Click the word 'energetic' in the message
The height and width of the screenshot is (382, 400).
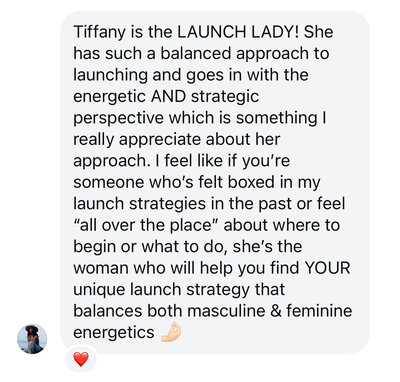pos(109,97)
